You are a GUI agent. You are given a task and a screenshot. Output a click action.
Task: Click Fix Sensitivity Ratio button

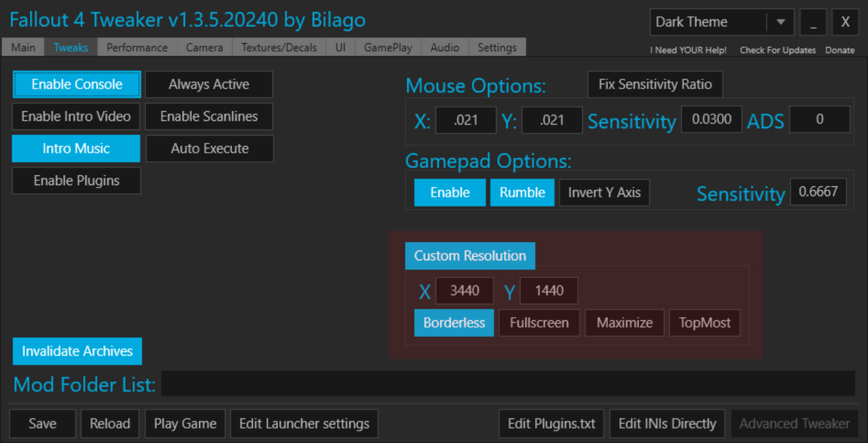pyautogui.click(x=655, y=84)
